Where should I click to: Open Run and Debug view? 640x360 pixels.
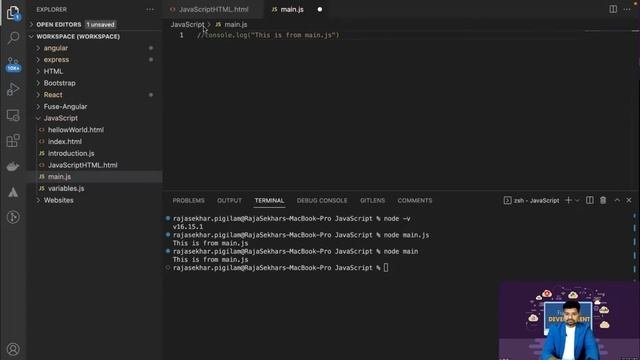tap(13, 89)
